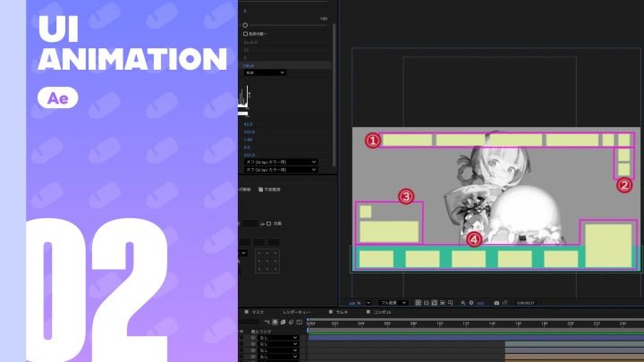The width and height of the screenshot is (644, 362).
Task: Click the show snapshot icon
Action: pyautogui.click(x=504, y=303)
